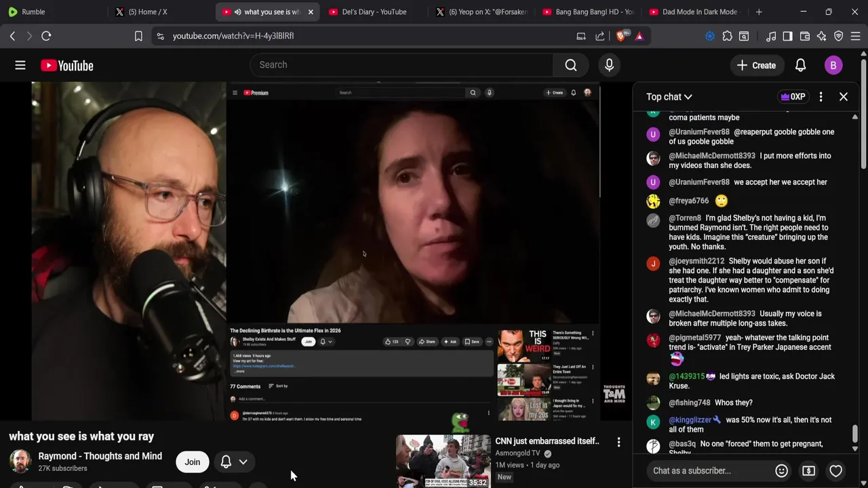This screenshot has height=488, width=868.
Task: Click the Create button
Action: (x=756, y=65)
